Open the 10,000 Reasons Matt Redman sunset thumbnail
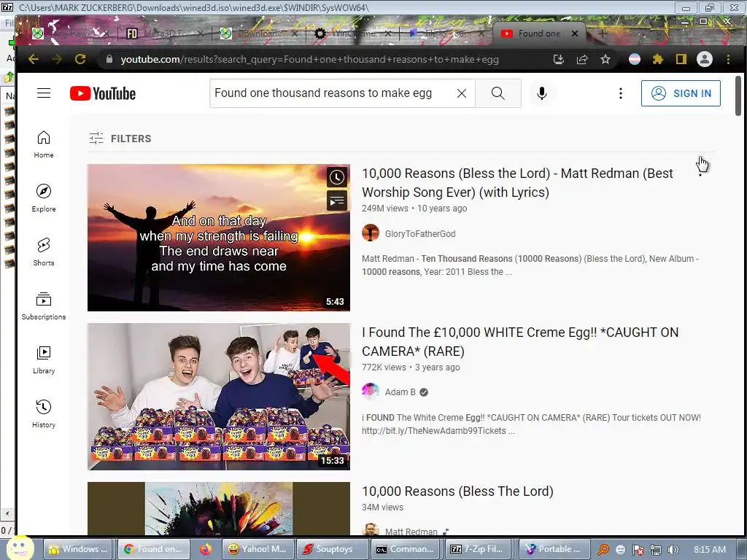The height and width of the screenshot is (560, 747). coord(219,238)
